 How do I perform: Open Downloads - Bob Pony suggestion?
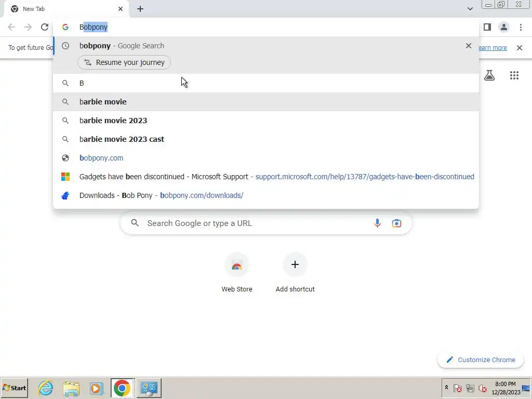tap(266, 195)
